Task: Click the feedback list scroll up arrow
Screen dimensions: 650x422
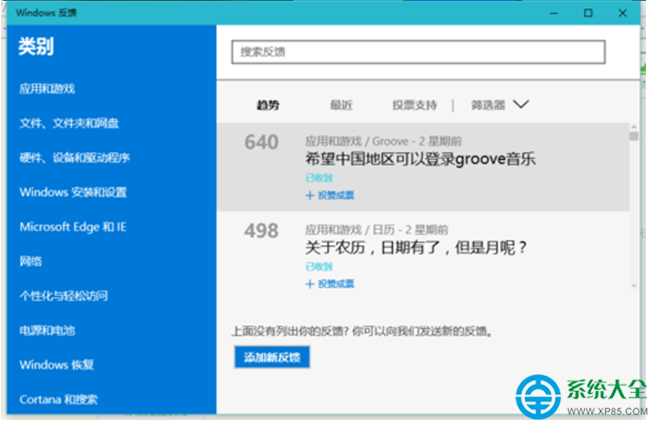Action: click(634, 127)
